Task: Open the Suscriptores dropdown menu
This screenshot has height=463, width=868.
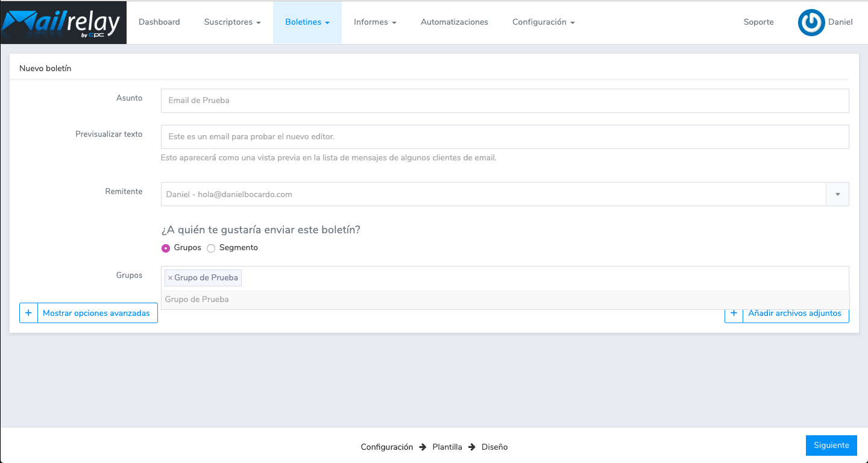Action: coord(232,22)
